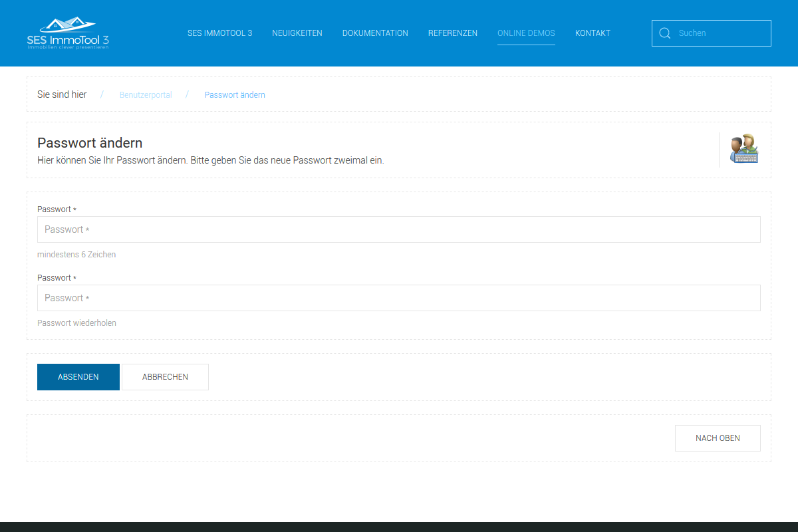Click the 'Passwort wiederholen' hint text

point(76,323)
